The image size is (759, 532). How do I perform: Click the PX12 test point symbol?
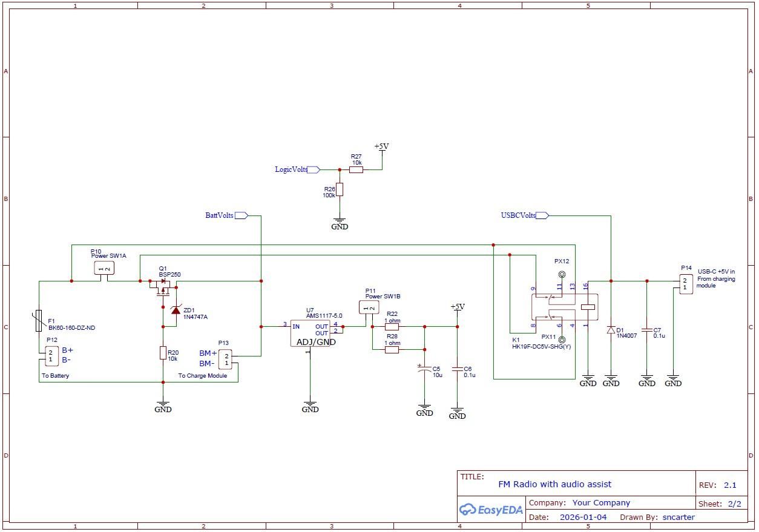click(x=562, y=275)
